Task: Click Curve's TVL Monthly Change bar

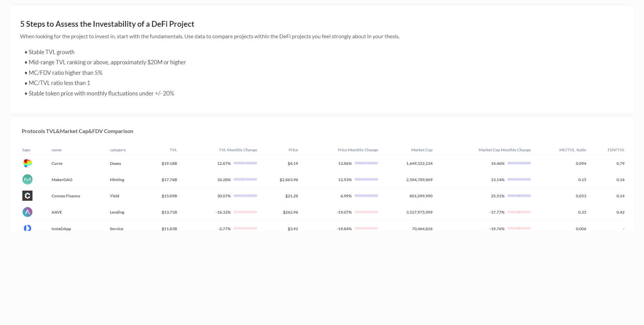Action: [245, 163]
